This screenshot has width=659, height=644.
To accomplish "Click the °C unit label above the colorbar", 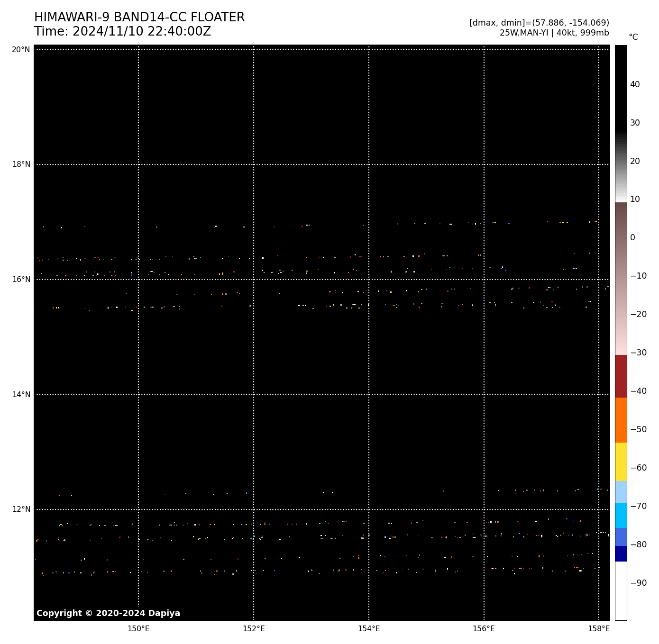I will [x=633, y=37].
